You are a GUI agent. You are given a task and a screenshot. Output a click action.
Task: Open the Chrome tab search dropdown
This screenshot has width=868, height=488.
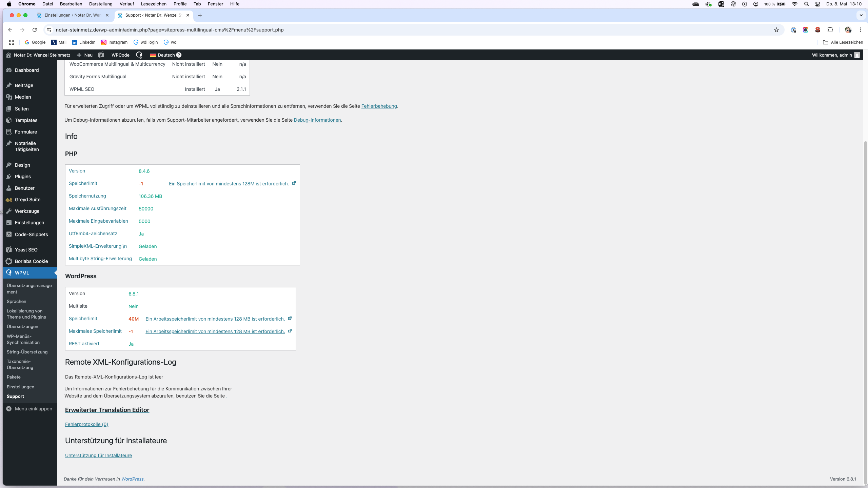(861, 15)
